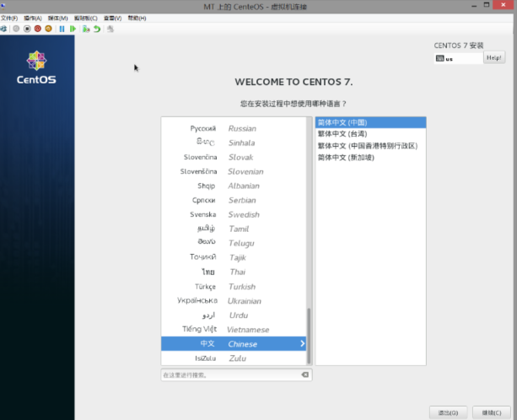Screen dimensions: 517x420
Task: Clear the search field with the backspace icon
Action: (x=305, y=374)
